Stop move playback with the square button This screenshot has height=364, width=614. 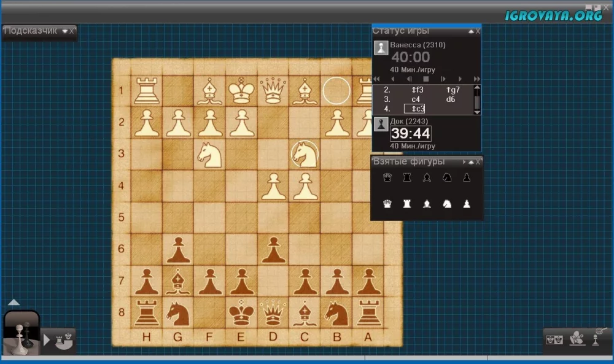pyautogui.click(x=426, y=79)
